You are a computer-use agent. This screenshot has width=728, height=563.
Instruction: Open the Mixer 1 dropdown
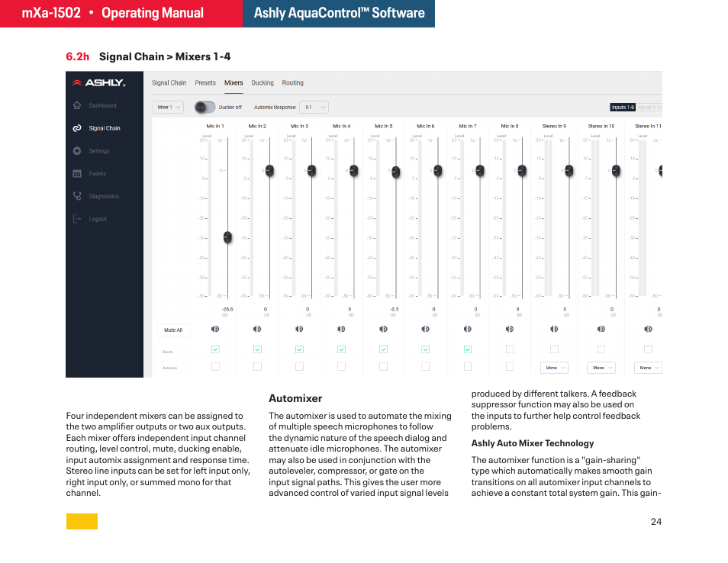tap(168, 108)
